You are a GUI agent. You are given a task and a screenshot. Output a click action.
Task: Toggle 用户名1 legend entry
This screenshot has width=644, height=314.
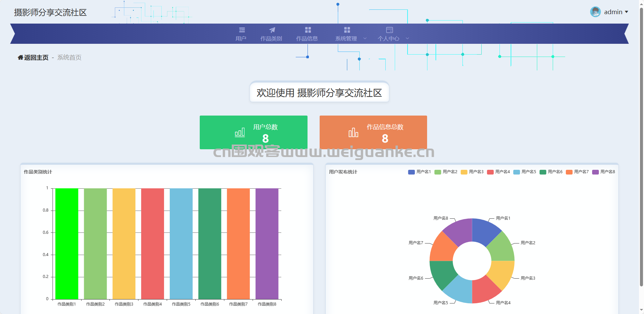419,172
